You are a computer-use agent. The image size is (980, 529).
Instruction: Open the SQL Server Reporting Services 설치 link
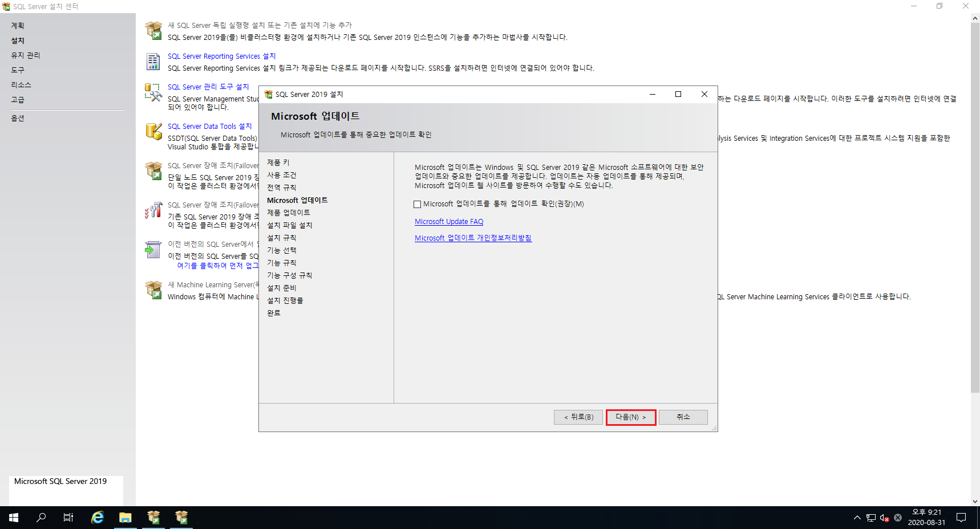point(221,56)
